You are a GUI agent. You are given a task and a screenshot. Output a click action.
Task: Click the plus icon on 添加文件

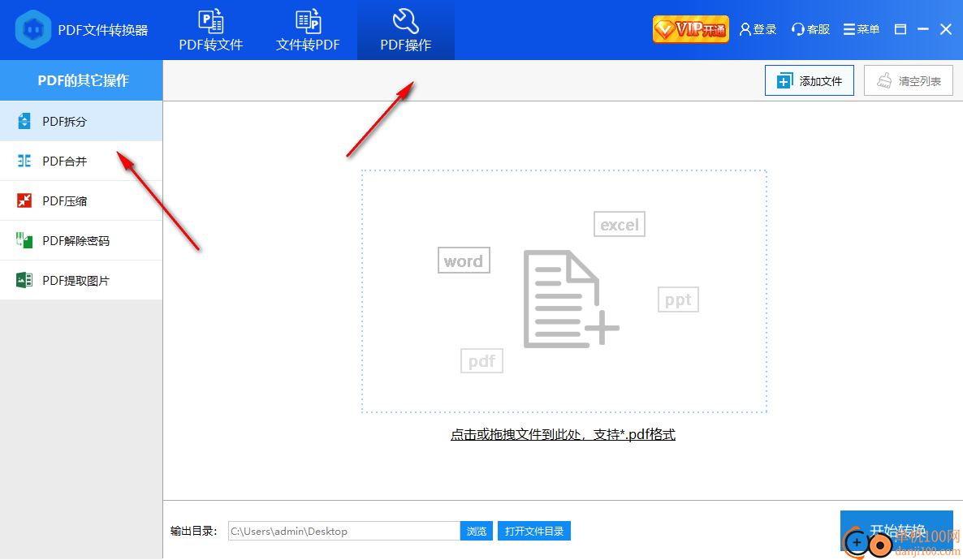(784, 81)
